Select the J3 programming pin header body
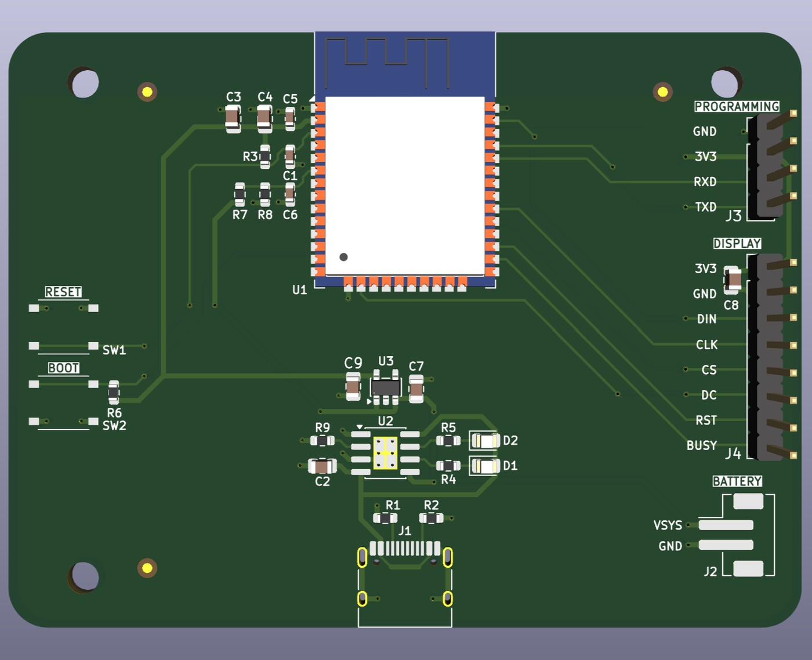 (x=766, y=165)
